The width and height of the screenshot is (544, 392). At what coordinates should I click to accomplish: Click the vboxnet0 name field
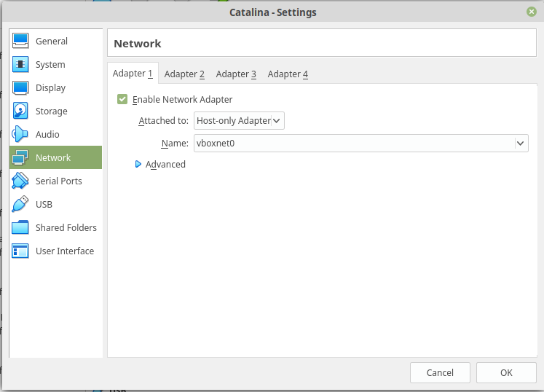[x=353, y=144]
